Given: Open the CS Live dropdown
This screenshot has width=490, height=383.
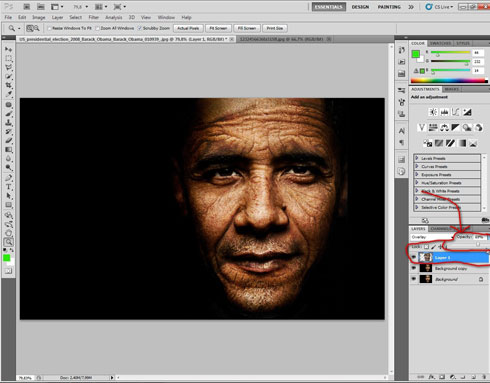Looking at the screenshot, I should coord(439,7).
